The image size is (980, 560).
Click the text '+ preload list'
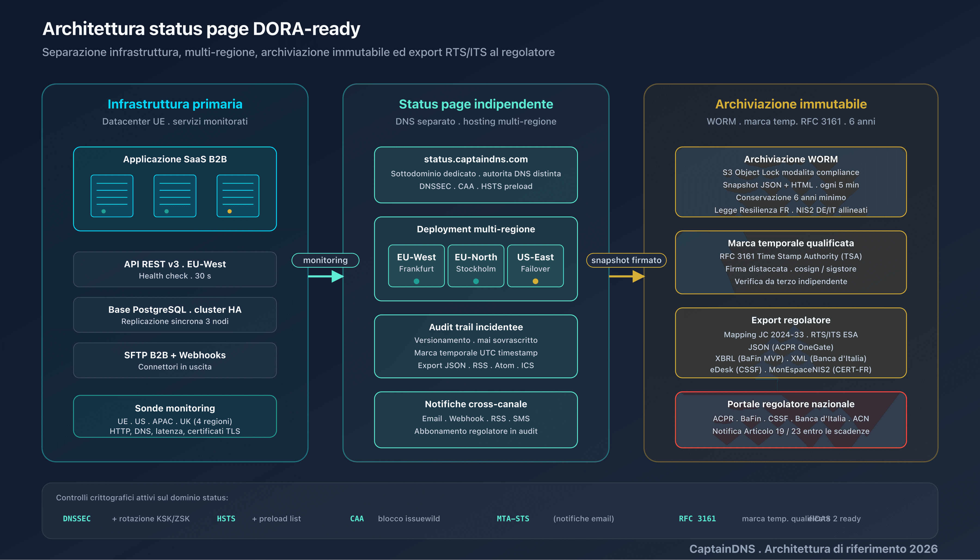point(276,518)
